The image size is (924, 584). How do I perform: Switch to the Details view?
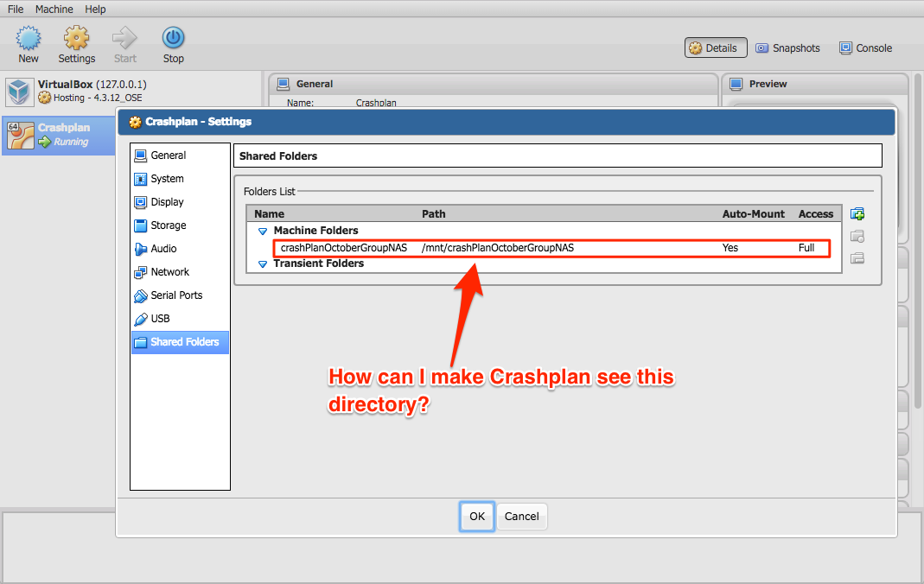(x=716, y=48)
